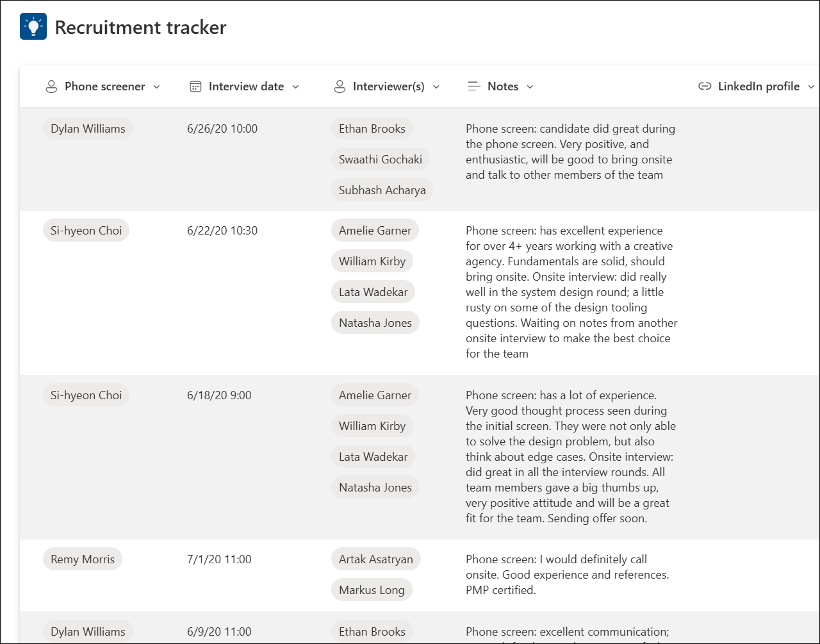
Task: Open the Phone screener column dropdown
Action: pos(157,87)
